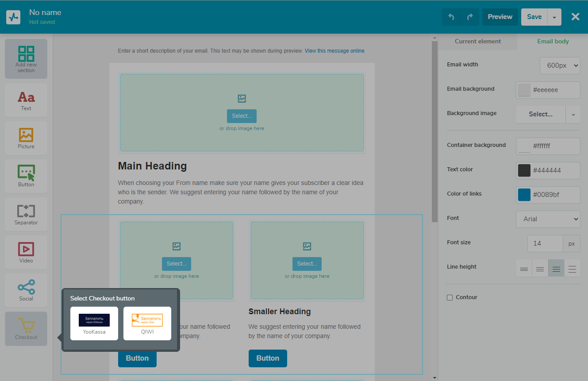Switch to the Email body tab
Image resolution: width=588 pixels, height=381 pixels.
553,41
